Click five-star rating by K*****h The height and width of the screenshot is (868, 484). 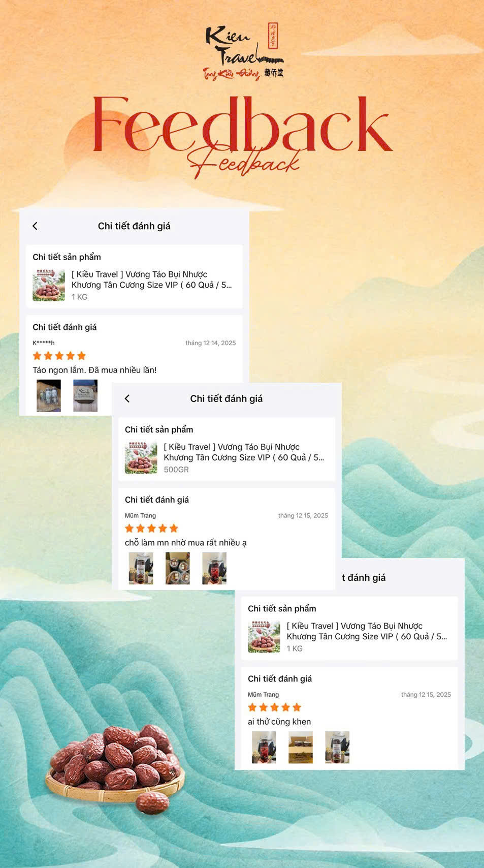[59, 356]
